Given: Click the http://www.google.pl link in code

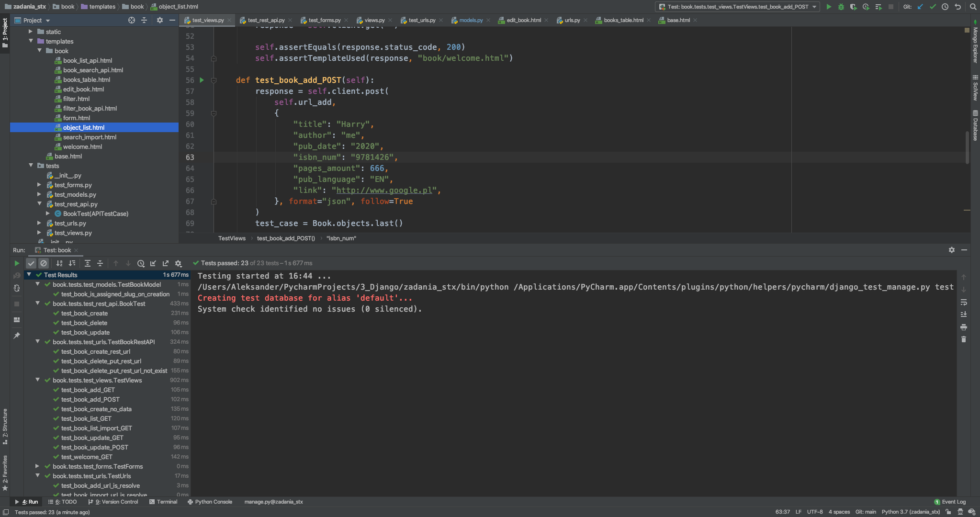Looking at the screenshot, I should (384, 191).
